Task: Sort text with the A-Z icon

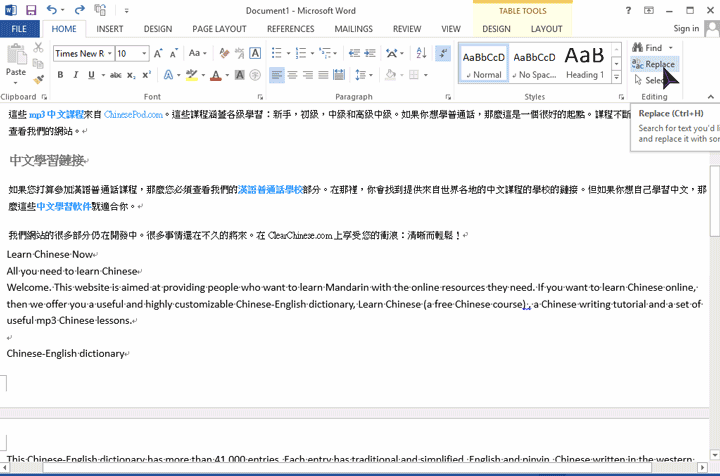Action: (x=421, y=53)
